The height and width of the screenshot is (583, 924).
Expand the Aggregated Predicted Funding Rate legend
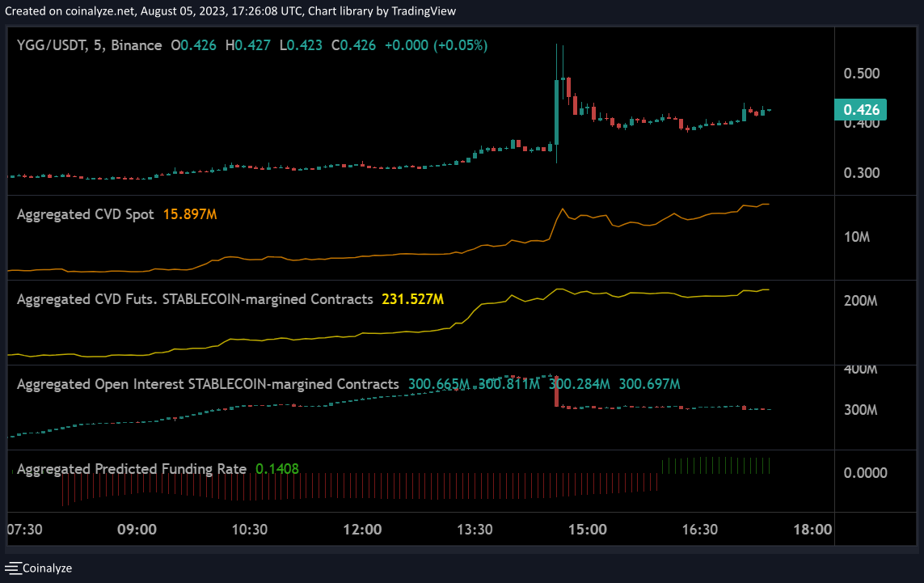pyautogui.click(x=132, y=469)
